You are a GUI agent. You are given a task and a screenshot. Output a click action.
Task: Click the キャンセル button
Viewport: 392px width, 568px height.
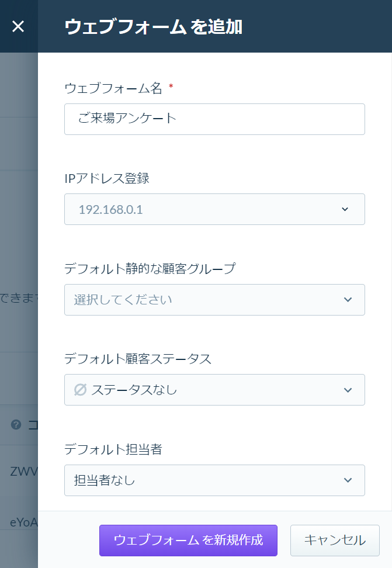click(x=335, y=540)
